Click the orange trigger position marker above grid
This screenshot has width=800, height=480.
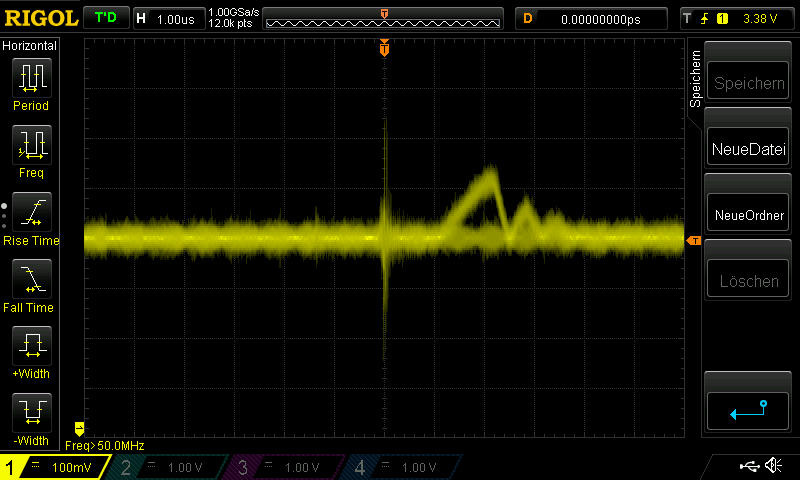(384, 47)
